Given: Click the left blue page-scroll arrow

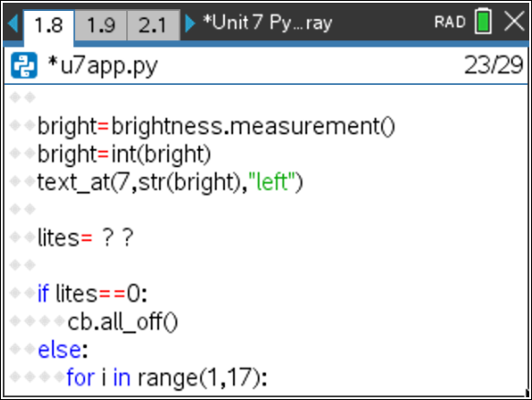Looking at the screenshot, I should 13,23.
